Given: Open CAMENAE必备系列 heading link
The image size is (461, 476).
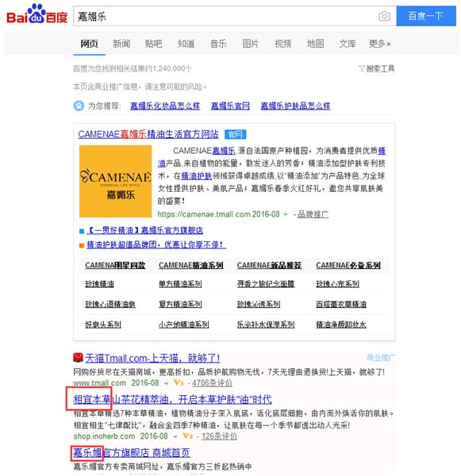Looking at the screenshot, I should [x=348, y=265].
